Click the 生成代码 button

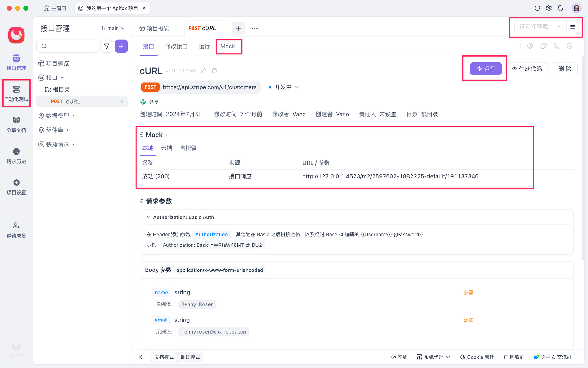click(527, 69)
